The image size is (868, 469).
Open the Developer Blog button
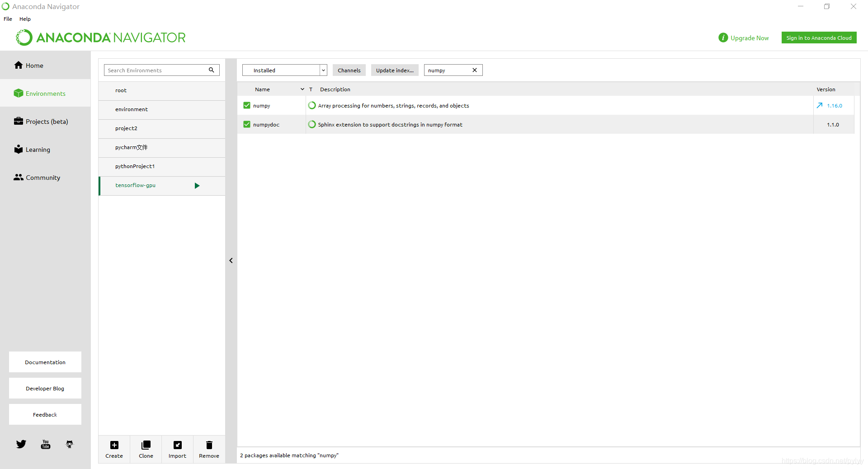[45, 388]
